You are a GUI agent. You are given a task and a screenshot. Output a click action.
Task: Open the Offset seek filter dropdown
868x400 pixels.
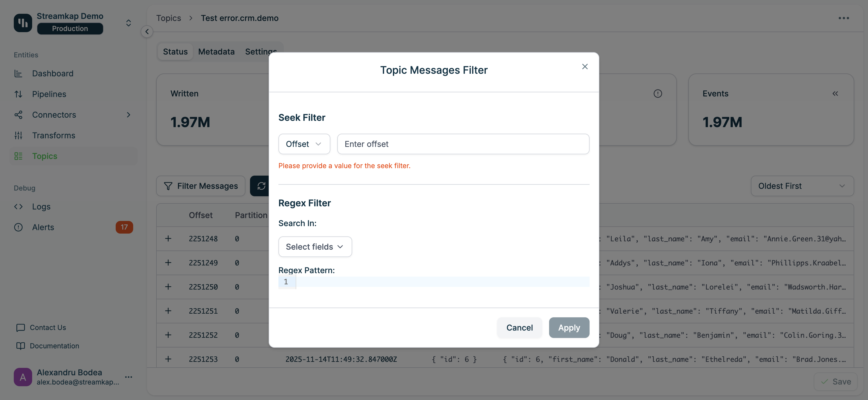304,144
